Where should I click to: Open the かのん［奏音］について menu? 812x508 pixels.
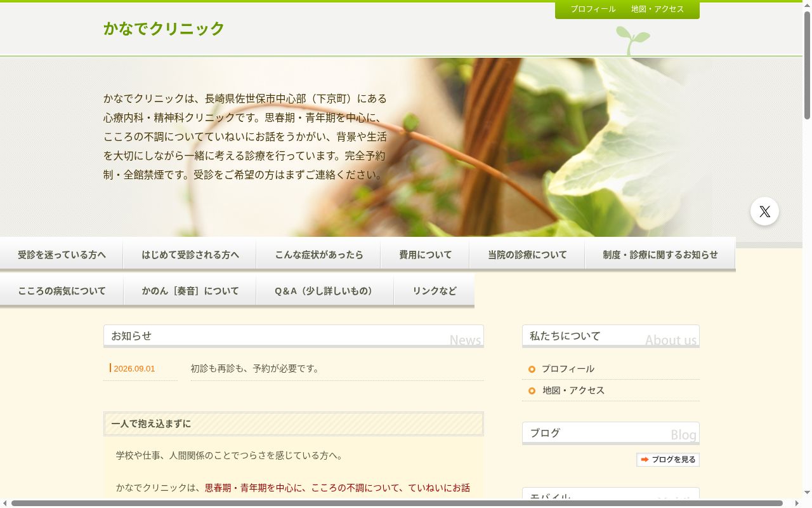click(x=190, y=291)
